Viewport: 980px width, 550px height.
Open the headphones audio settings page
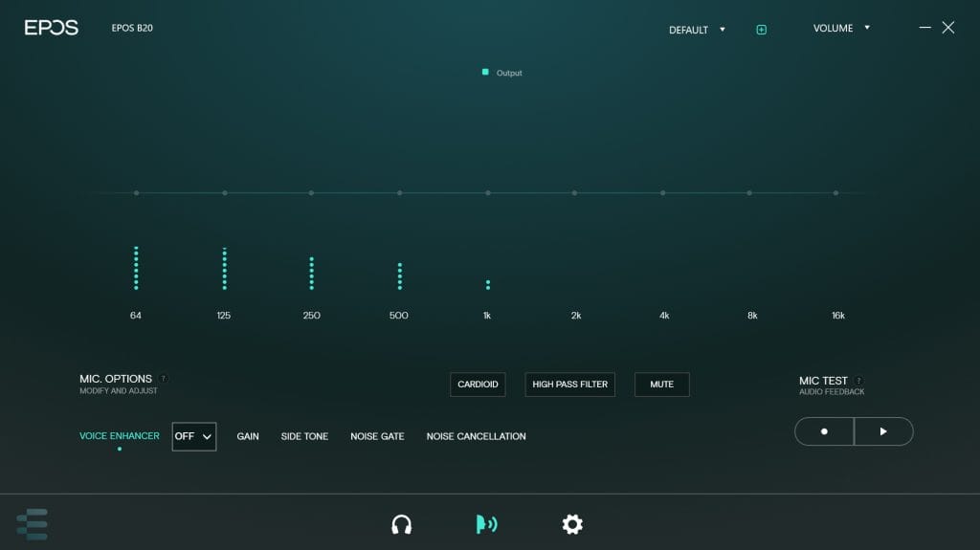[x=402, y=524]
